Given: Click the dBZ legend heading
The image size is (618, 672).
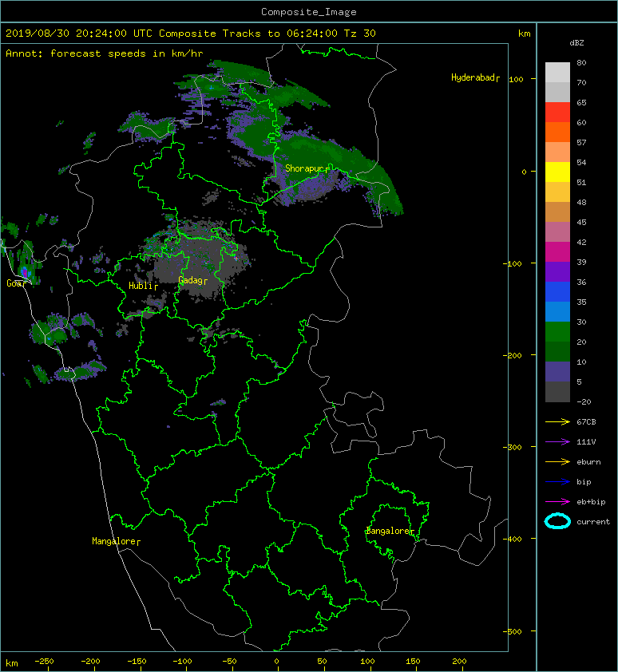Looking at the screenshot, I should [x=576, y=43].
